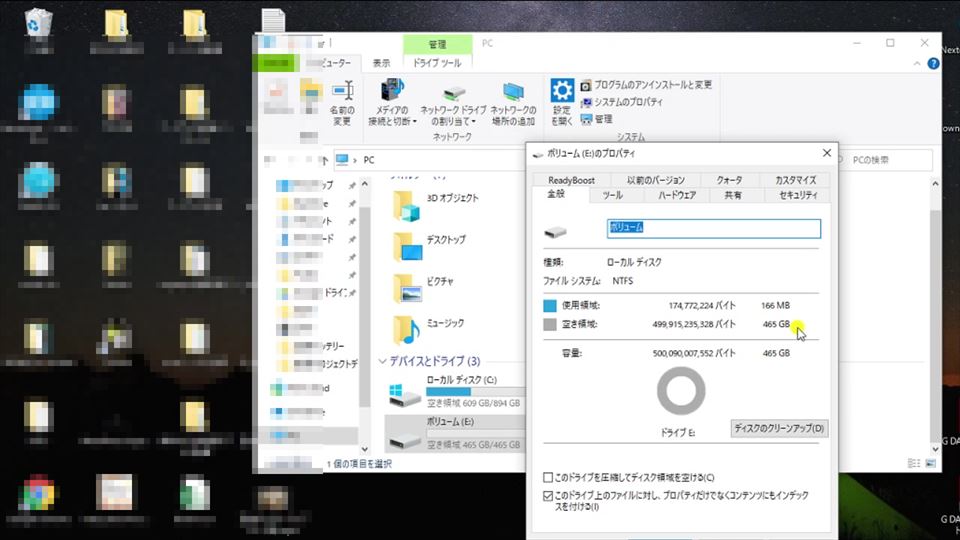Viewport: 960px width, 540px height.
Task: Click the up arrow navigation button
Action: 324,160
